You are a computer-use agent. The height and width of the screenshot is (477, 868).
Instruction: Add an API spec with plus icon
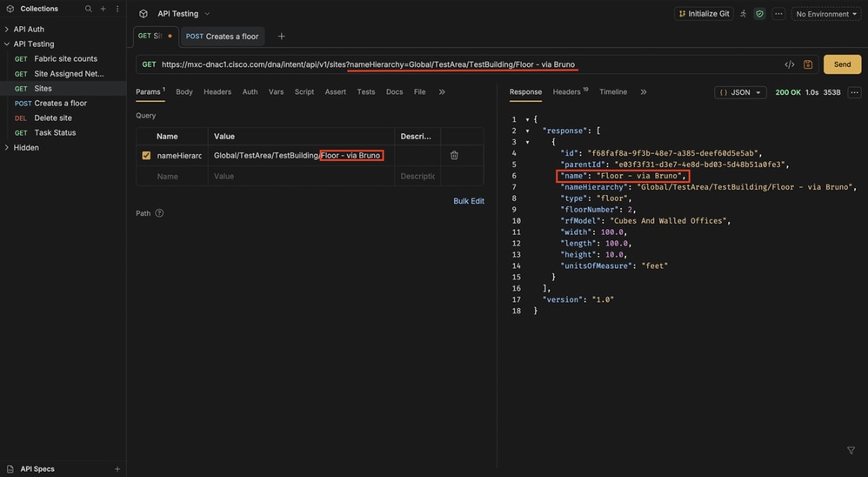pos(117,469)
